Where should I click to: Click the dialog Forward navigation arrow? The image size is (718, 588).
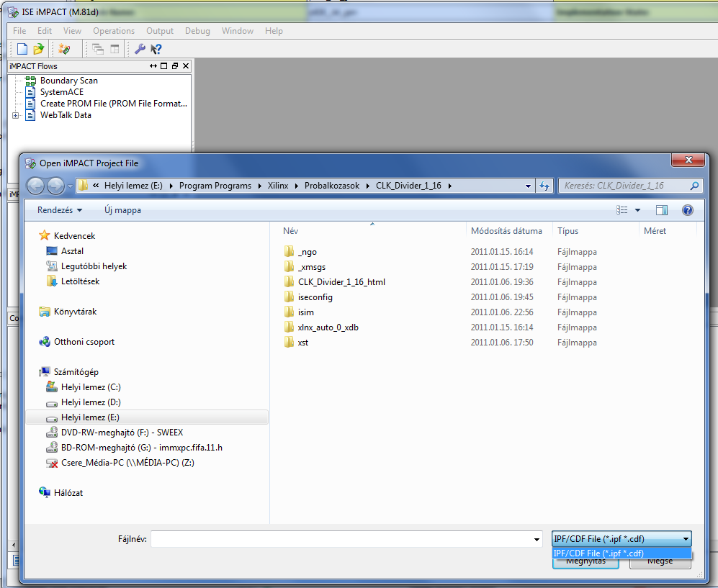[x=56, y=186]
